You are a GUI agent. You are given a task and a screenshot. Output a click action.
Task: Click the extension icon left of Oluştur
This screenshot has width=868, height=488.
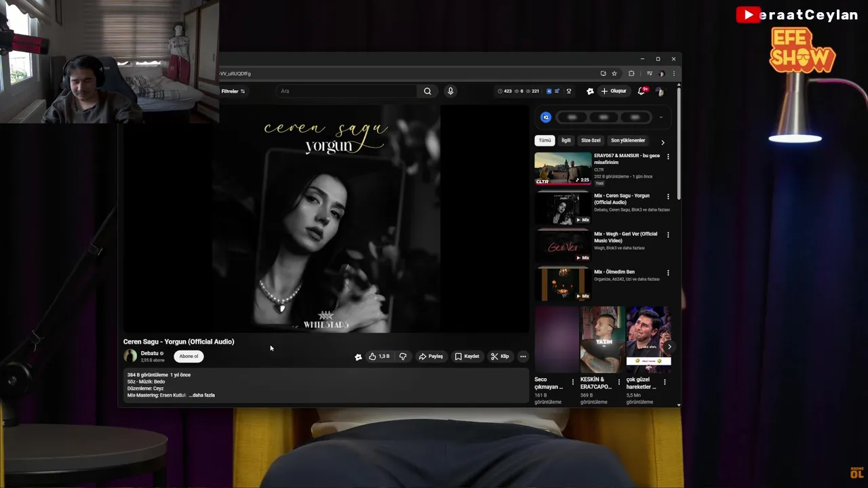click(590, 91)
